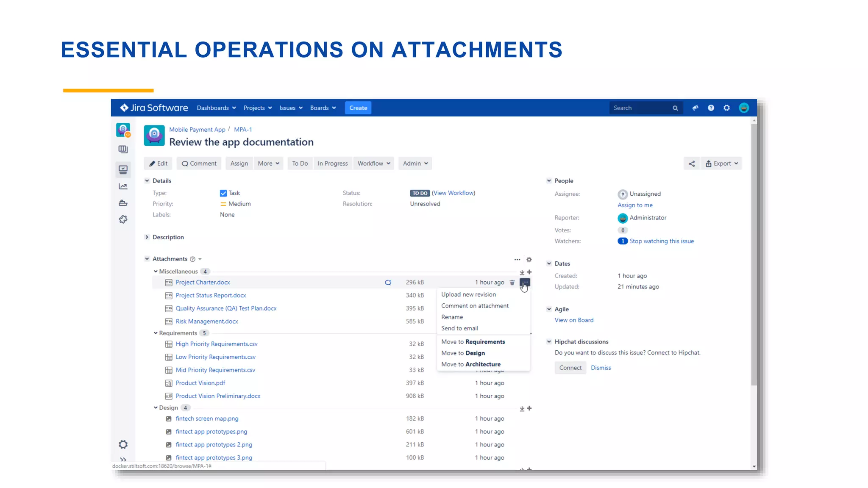Delete Project Charter.docx with trash icon

click(x=512, y=283)
